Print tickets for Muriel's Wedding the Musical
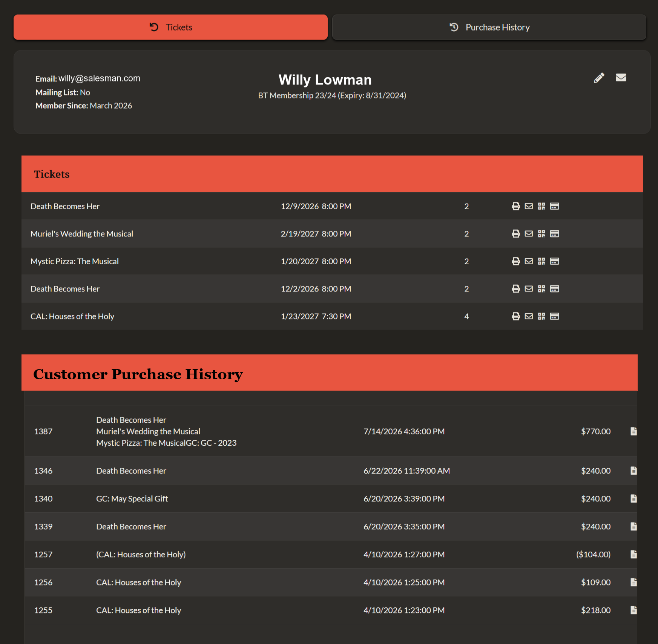658x644 pixels. [516, 234]
